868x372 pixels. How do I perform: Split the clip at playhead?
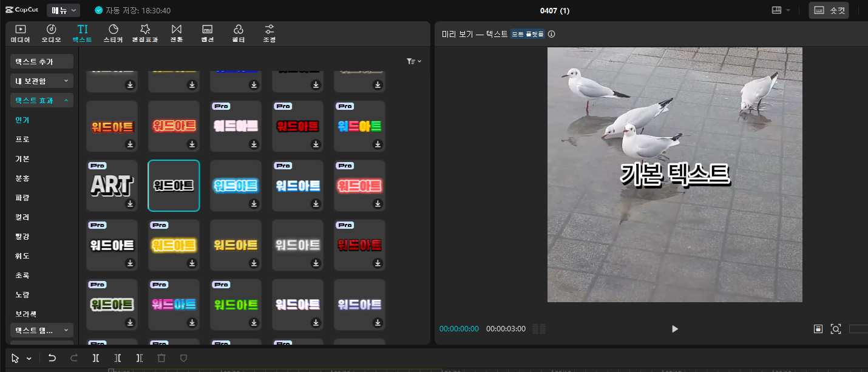tap(96, 358)
